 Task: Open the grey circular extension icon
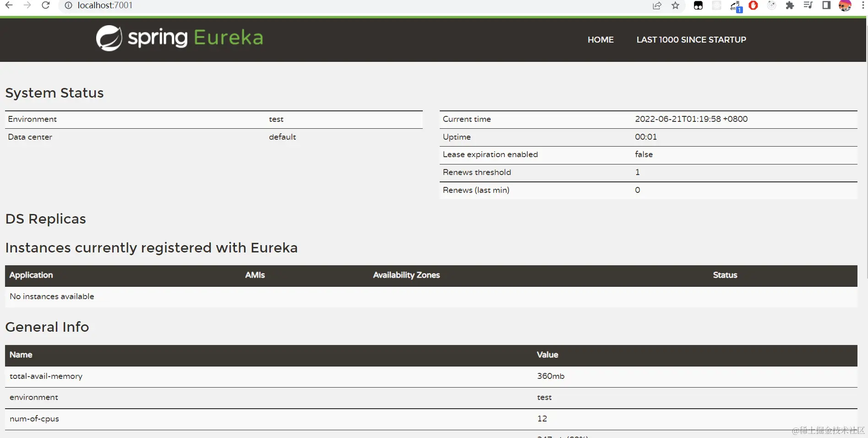(772, 5)
